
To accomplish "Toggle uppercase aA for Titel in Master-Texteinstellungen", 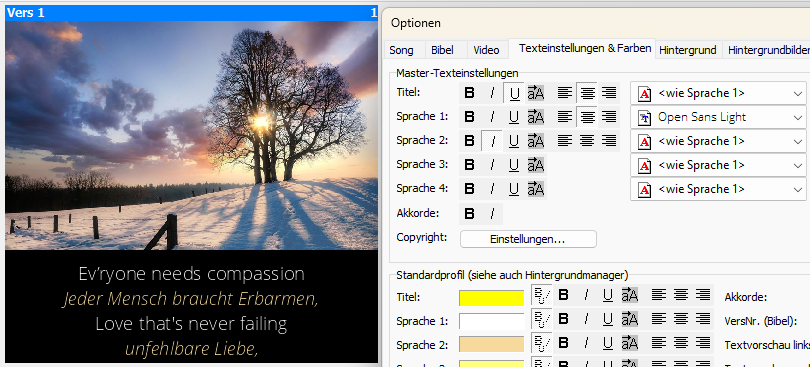I will 536,93.
